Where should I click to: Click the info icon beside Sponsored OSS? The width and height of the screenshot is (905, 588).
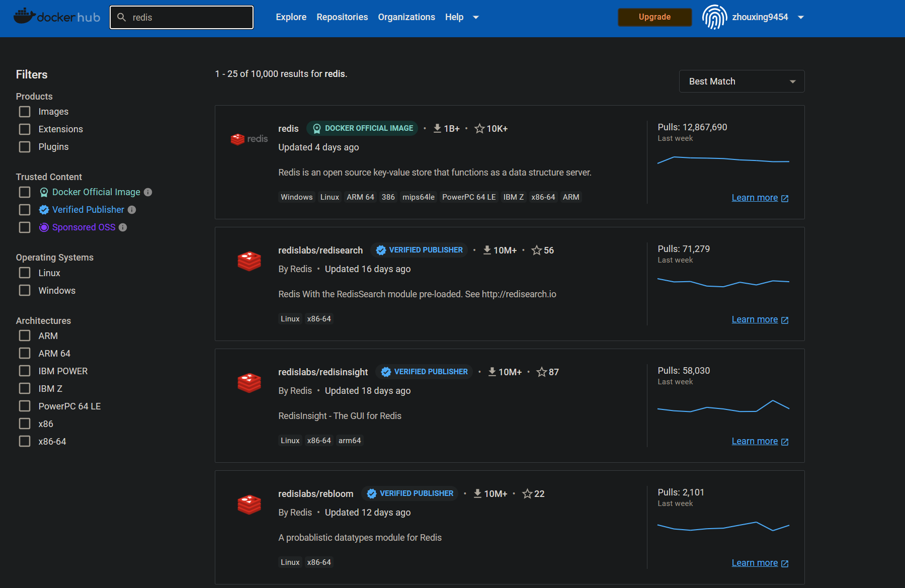[x=123, y=227]
